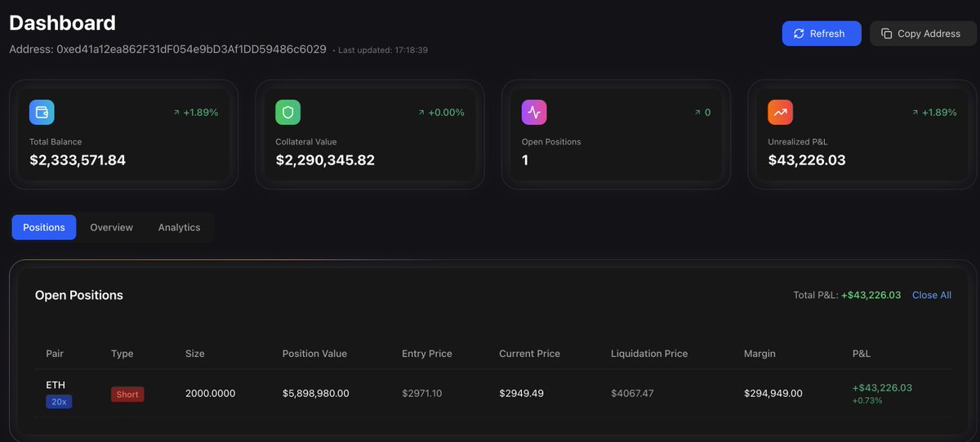The height and width of the screenshot is (442, 980).
Task: Click the refresh arrows icon
Action: pos(798,33)
